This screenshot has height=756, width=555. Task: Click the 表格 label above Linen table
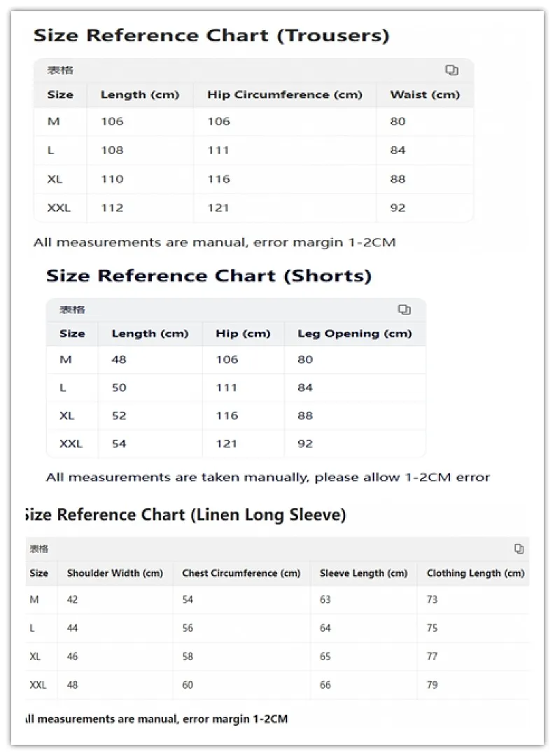point(39,549)
